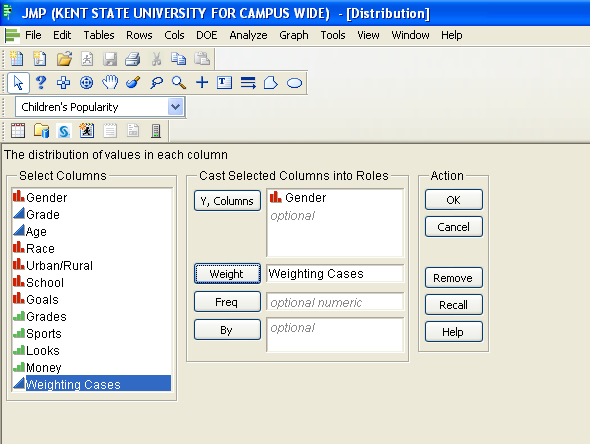Open the Analyze menu

point(248,35)
